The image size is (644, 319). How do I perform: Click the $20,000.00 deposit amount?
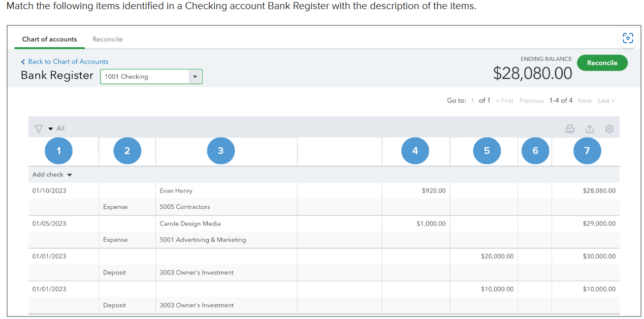[497, 257]
